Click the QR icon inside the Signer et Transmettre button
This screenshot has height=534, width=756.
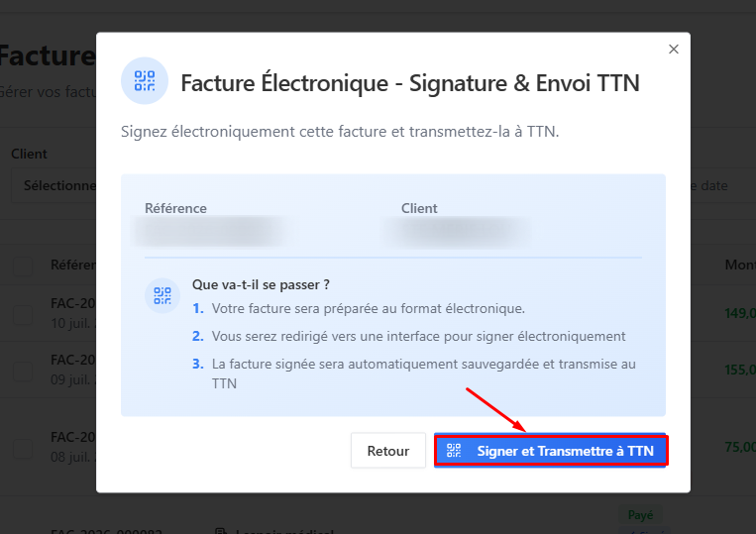(454, 451)
